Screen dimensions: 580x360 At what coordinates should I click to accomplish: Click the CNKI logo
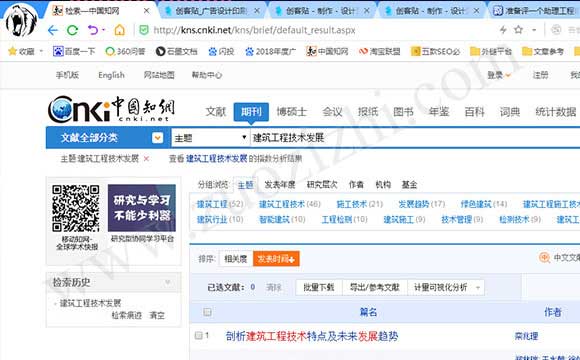(x=111, y=109)
